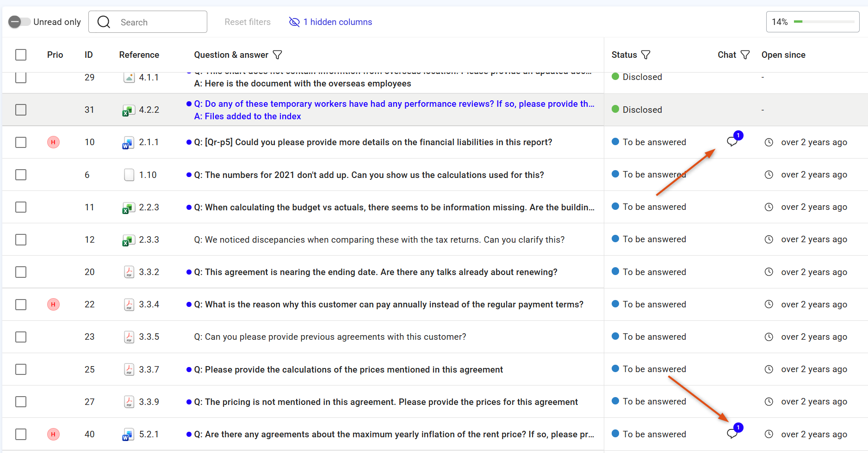Open the PDF file icon for 3.3.4

coord(129,304)
